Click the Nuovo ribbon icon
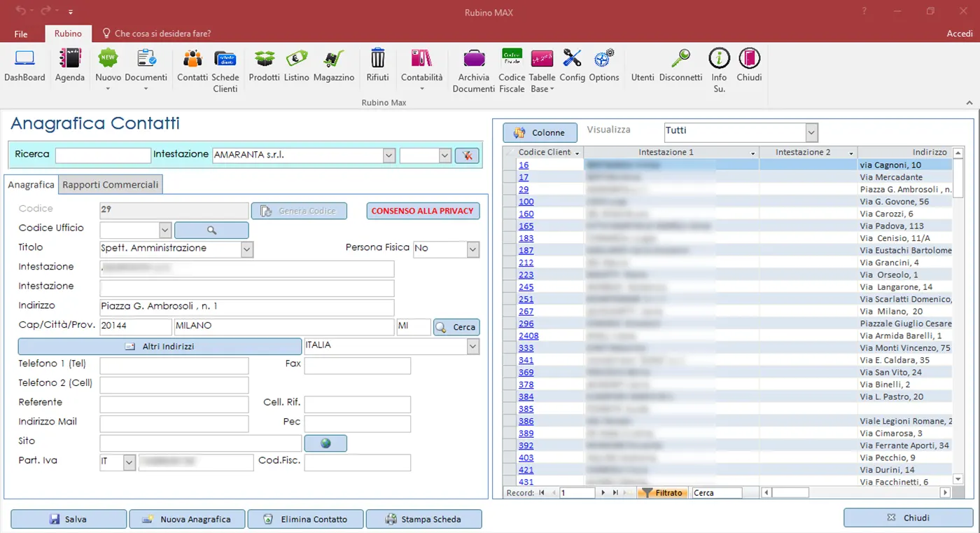The image size is (980, 533). 108,69
